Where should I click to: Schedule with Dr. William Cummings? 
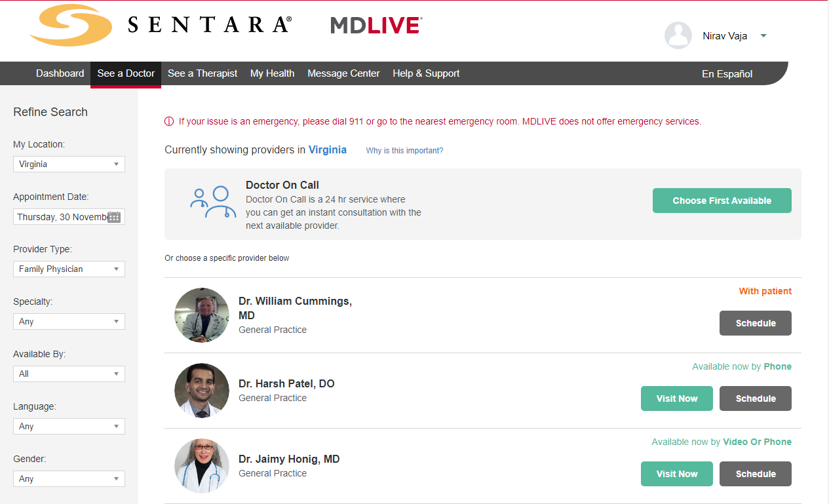[x=756, y=323]
